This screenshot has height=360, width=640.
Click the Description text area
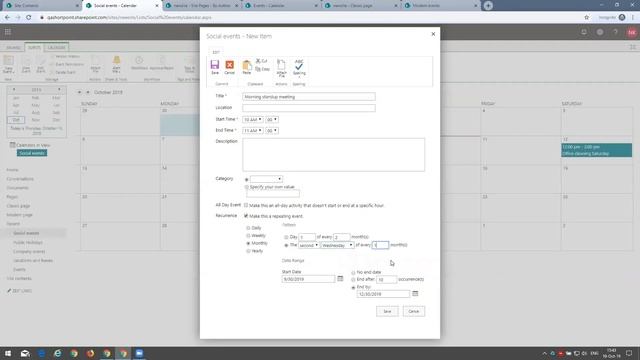click(x=333, y=155)
